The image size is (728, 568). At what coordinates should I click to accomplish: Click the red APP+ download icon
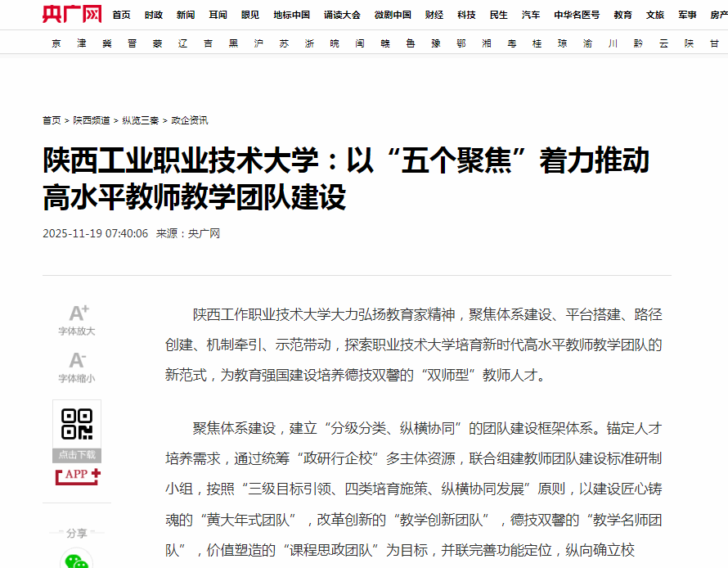(x=78, y=475)
